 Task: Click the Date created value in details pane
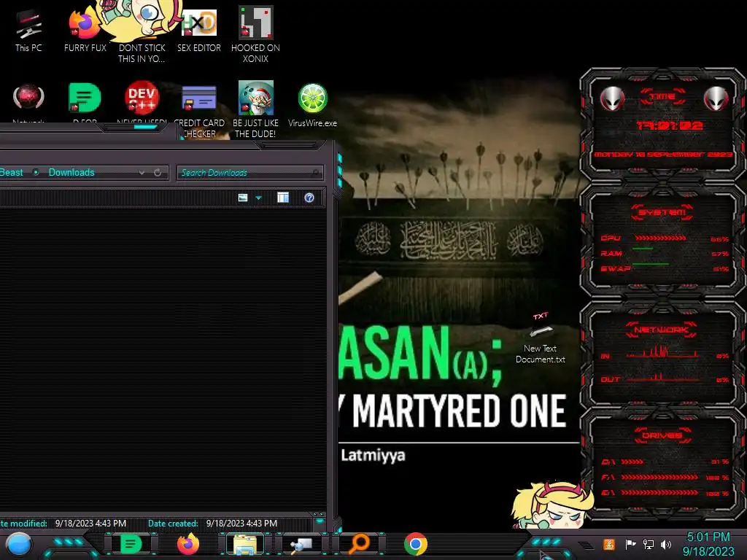241,524
